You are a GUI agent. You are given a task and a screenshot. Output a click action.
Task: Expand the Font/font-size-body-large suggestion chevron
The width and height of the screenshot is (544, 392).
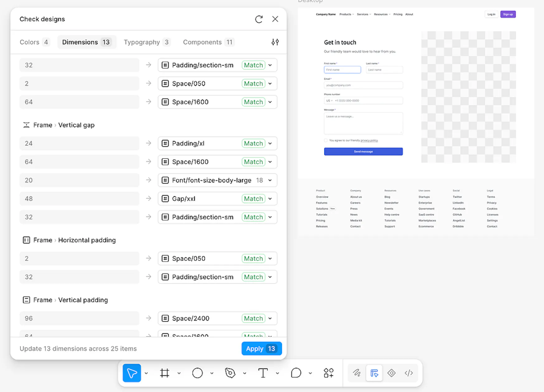click(x=270, y=180)
